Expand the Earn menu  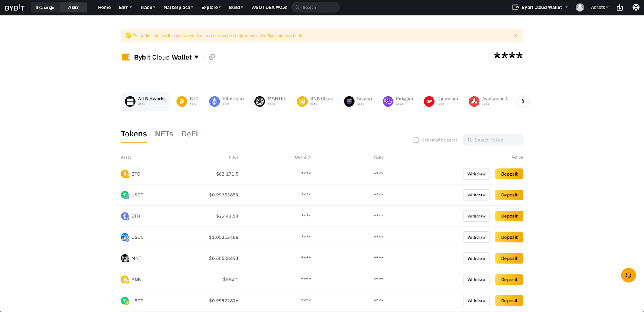pos(125,8)
